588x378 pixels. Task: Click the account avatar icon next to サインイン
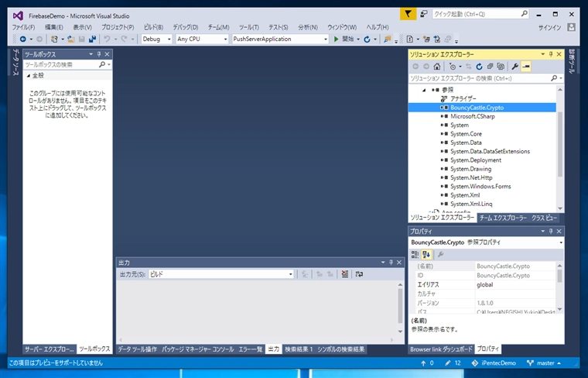(x=571, y=27)
